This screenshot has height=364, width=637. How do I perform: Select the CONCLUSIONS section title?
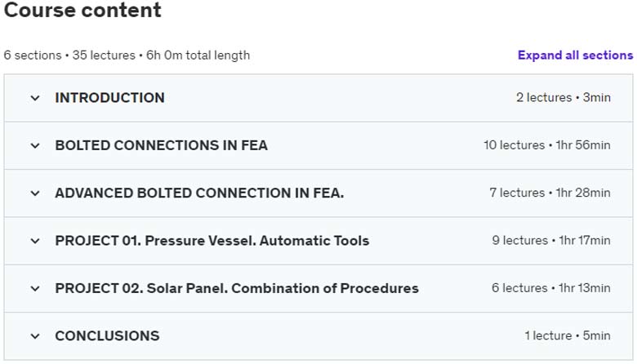tap(107, 336)
